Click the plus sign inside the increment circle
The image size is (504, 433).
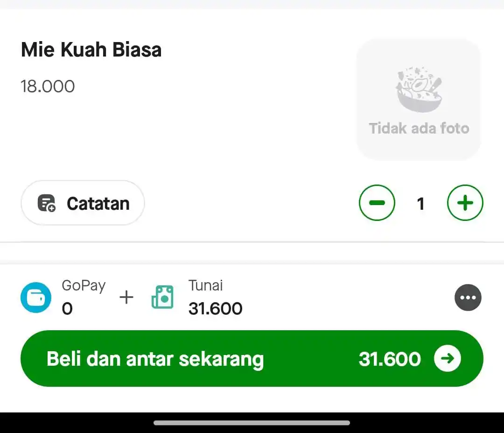coord(465,203)
